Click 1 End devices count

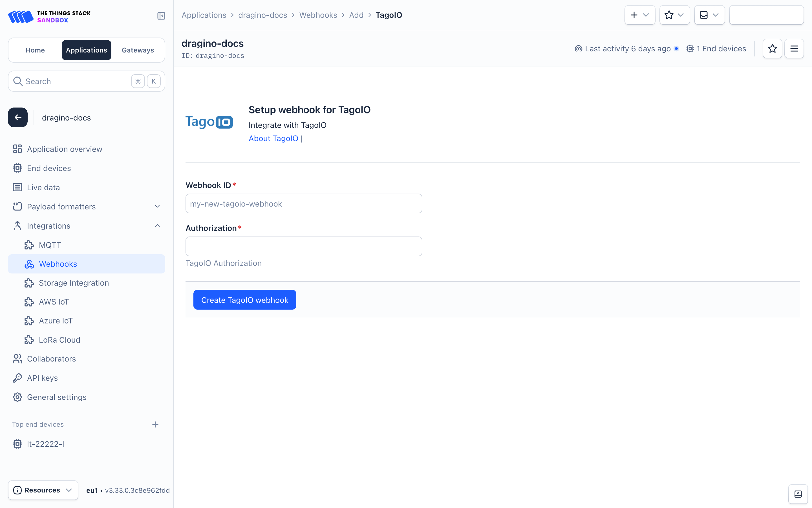point(716,49)
